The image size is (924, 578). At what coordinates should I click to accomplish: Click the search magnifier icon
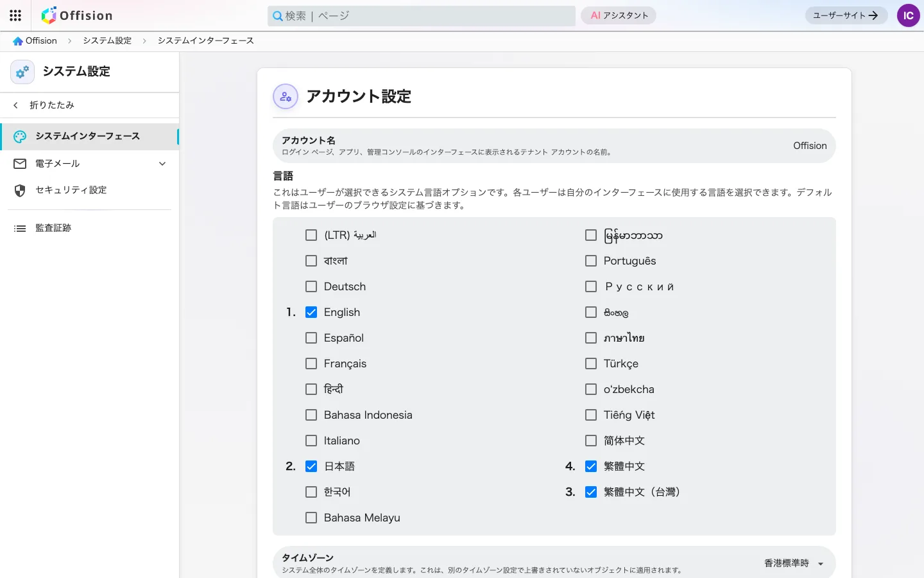(x=278, y=16)
